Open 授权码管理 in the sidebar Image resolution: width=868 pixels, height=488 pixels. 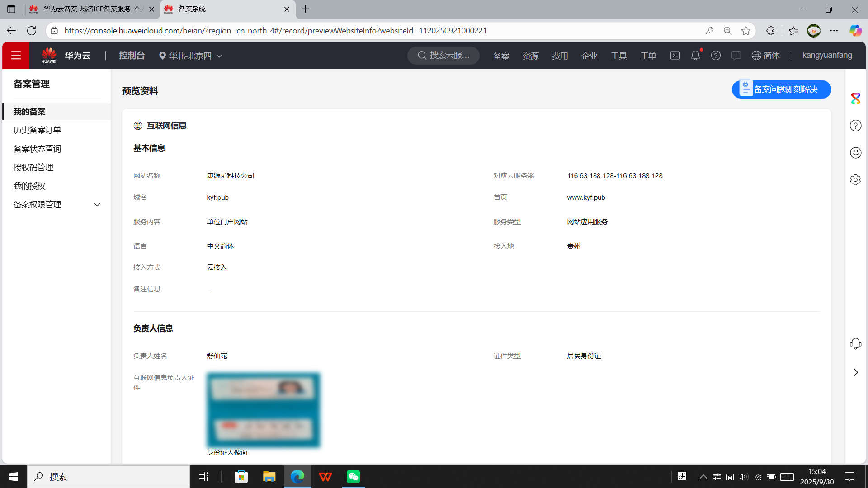click(x=33, y=168)
